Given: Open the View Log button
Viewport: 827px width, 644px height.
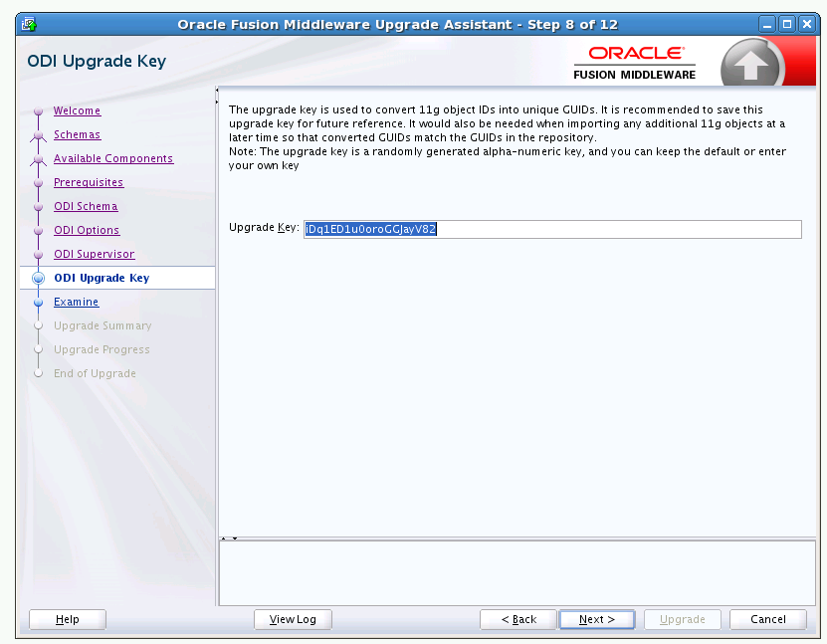Looking at the screenshot, I should click(293, 619).
